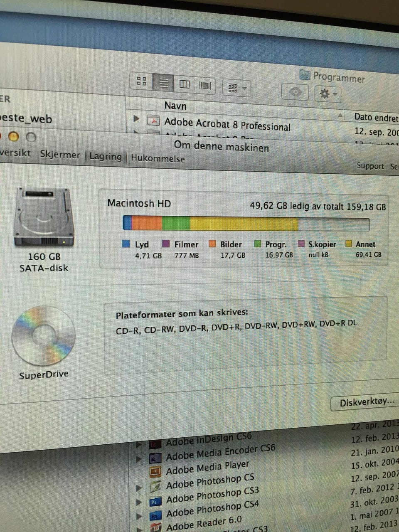Switch to the Lagring tab
The image size is (399, 532).
point(106,156)
